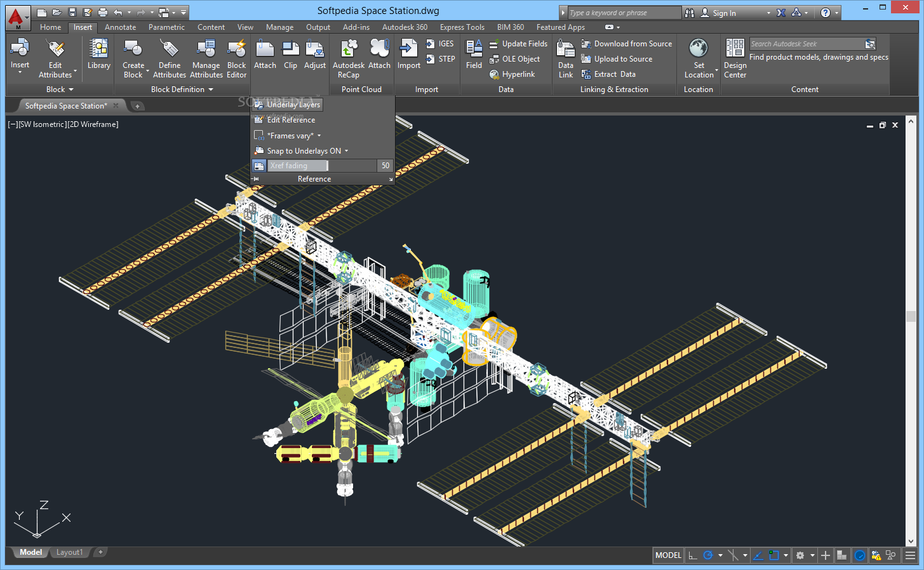The width and height of the screenshot is (924, 570).
Task: Click the Clip reference tool
Action: (x=290, y=53)
